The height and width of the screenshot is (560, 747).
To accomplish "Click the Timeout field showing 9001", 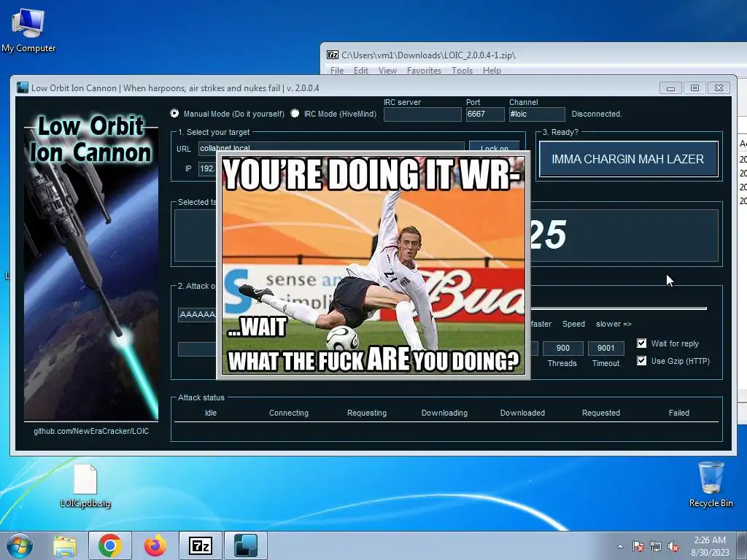I will [x=606, y=348].
